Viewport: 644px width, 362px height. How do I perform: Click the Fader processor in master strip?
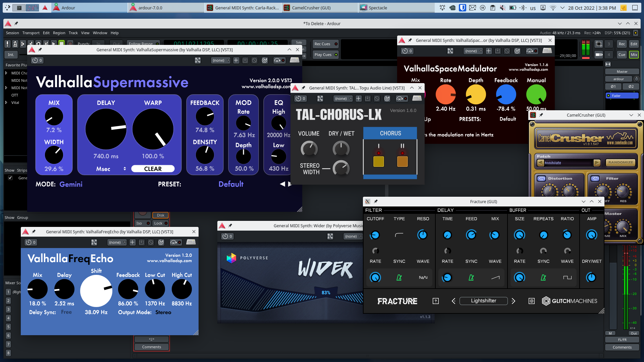(x=622, y=96)
